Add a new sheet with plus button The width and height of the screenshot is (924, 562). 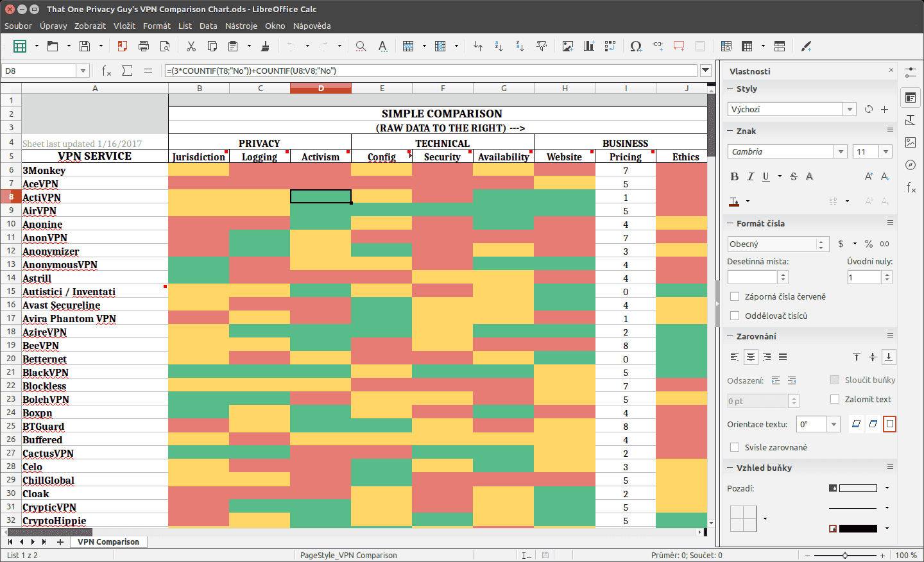(x=60, y=542)
